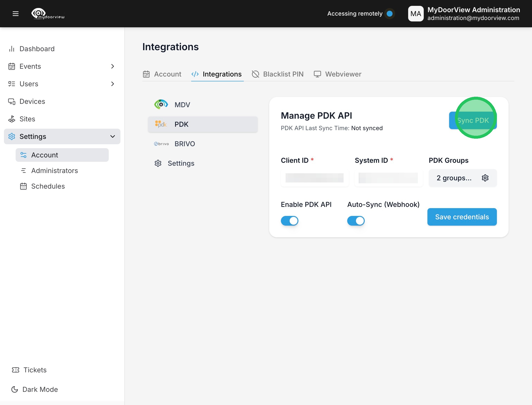The height and width of the screenshot is (405, 532).
Task: Select the BRIVO integration logo
Action: [x=161, y=144]
